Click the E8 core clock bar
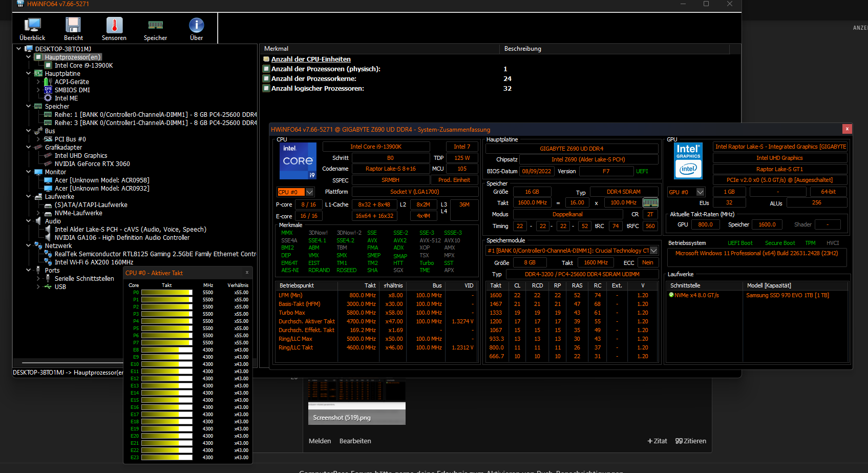 click(167, 350)
